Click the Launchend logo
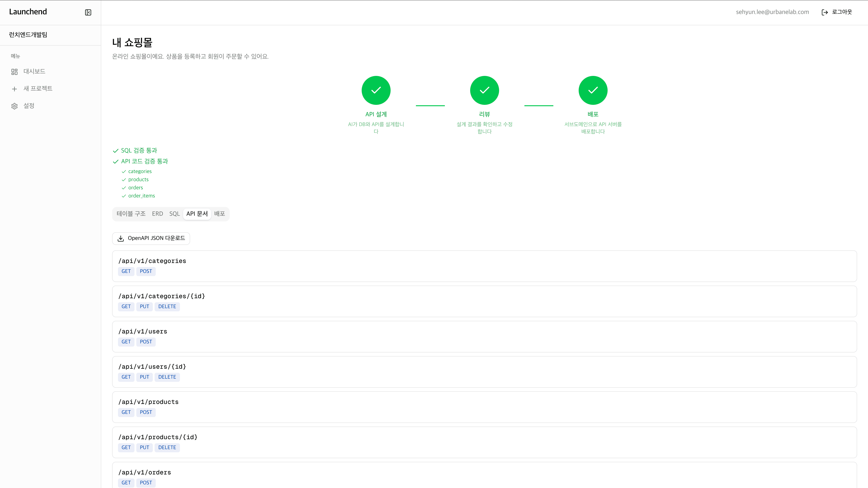The width and height of the screenshot is (868, 488). click(28, 12)
